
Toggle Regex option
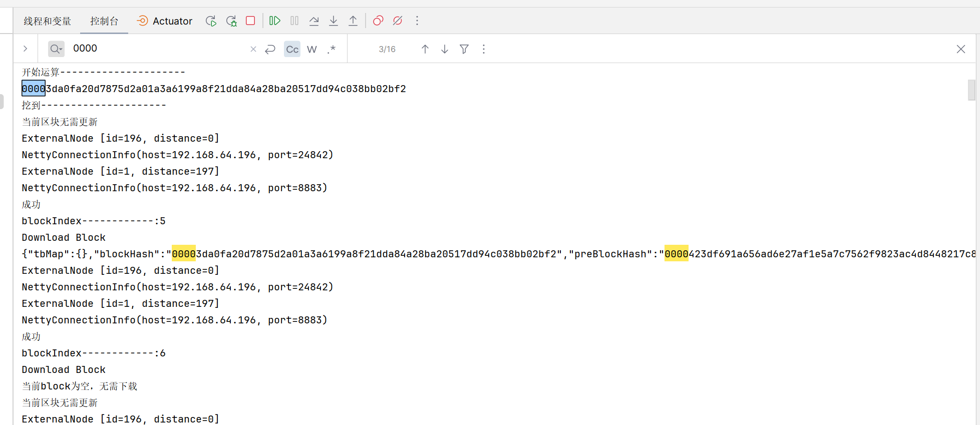[x=332, y=49]
